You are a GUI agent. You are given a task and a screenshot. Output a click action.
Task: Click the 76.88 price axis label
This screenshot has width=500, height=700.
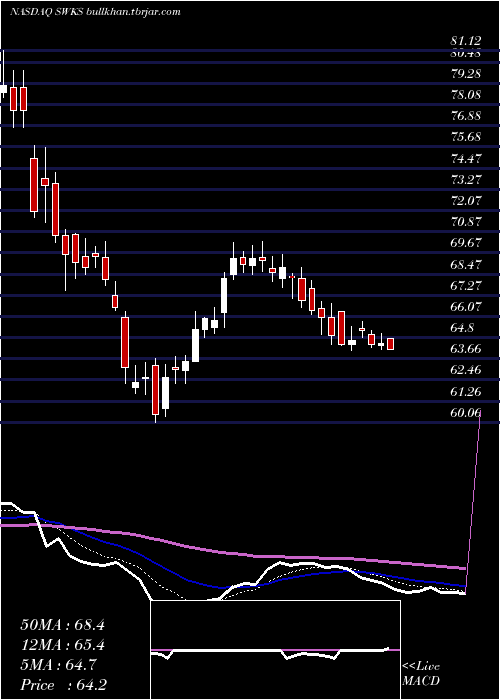pos(466,116)
